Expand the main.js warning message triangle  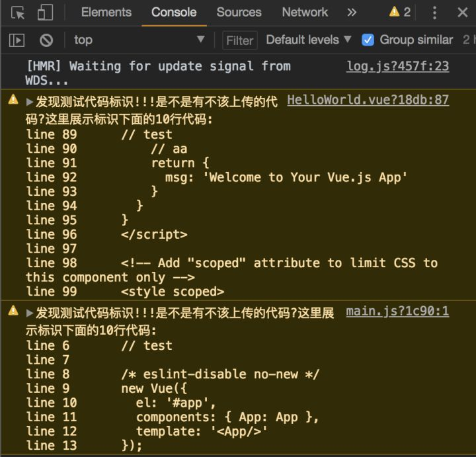click(x=30, y=313)
